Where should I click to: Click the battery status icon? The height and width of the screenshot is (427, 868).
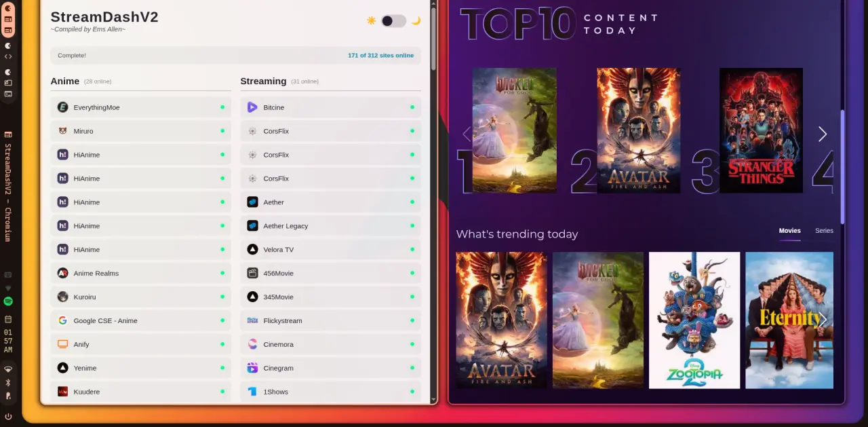[8, 396]
